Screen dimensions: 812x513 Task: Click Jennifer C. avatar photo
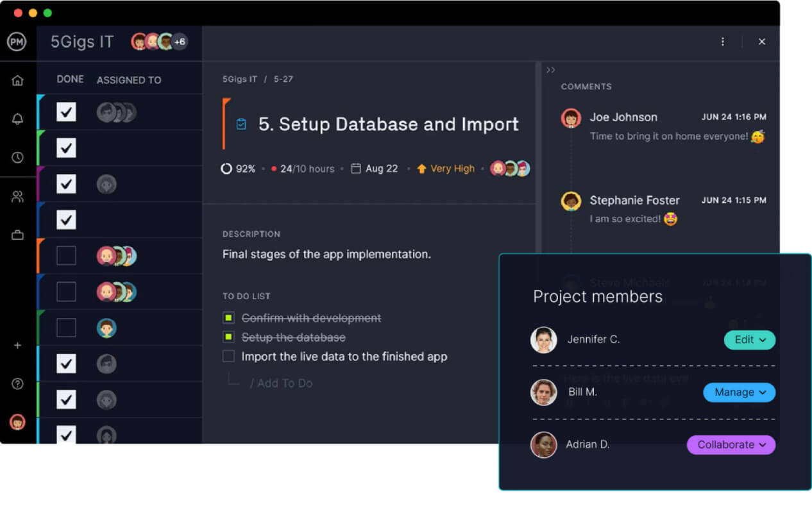coord(543,340)
